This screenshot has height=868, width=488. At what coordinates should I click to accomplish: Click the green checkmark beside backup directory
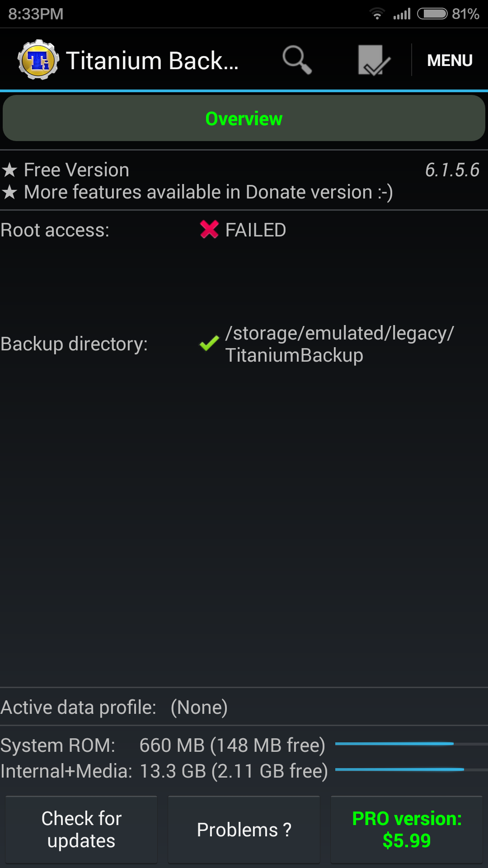coord(209,344)
